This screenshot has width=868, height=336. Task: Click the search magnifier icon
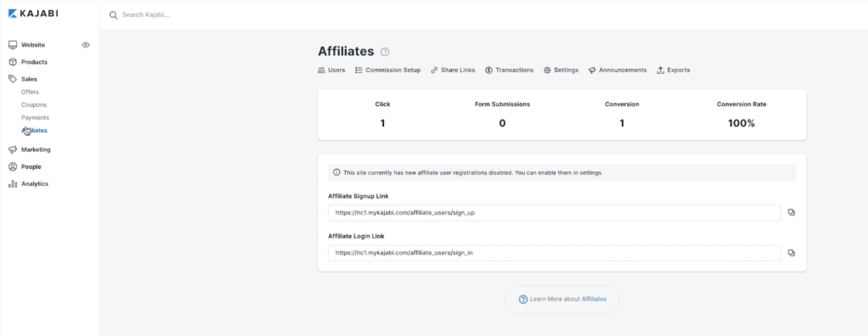point(114,15)
